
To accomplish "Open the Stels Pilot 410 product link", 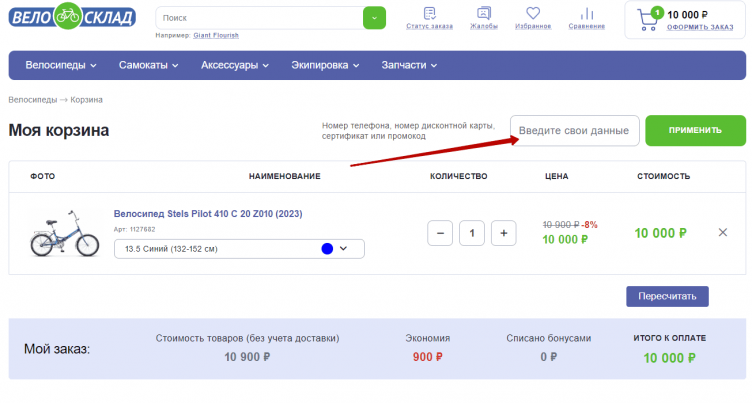I will pos(208,214).
